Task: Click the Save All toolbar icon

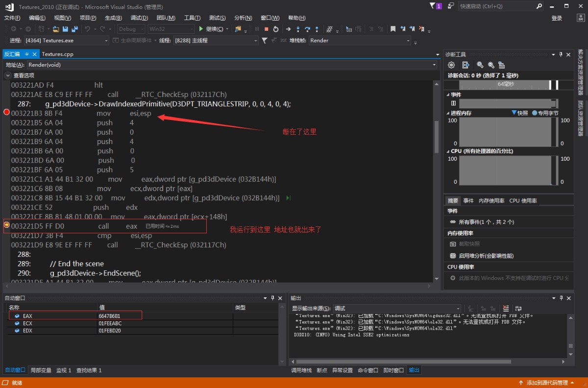Action: [x=74, y=29]
